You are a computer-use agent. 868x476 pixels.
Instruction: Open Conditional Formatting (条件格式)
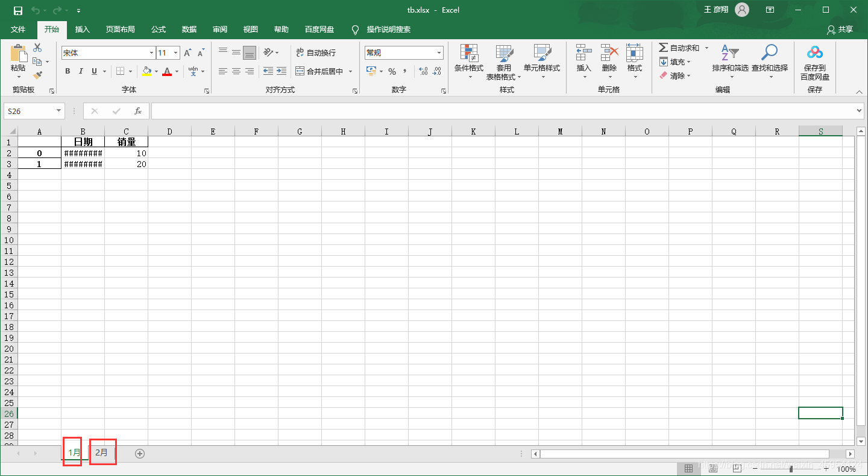(x=468, y=62)
